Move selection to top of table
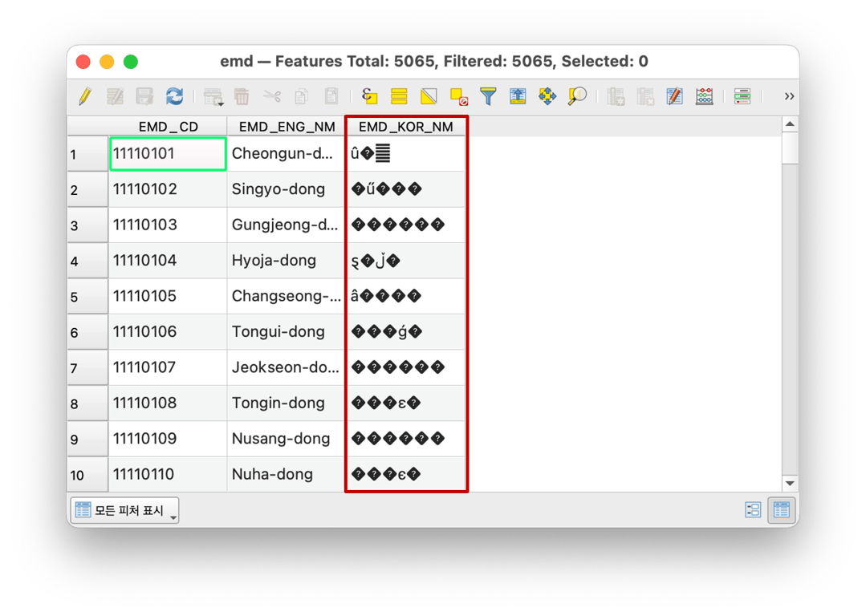866x616 pixels. pyautogui.click(x=518, y=96)
